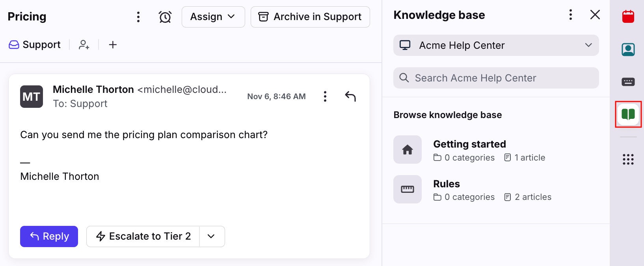
Task: Open message options three-dot menu
Action: (x=325, y=96)
